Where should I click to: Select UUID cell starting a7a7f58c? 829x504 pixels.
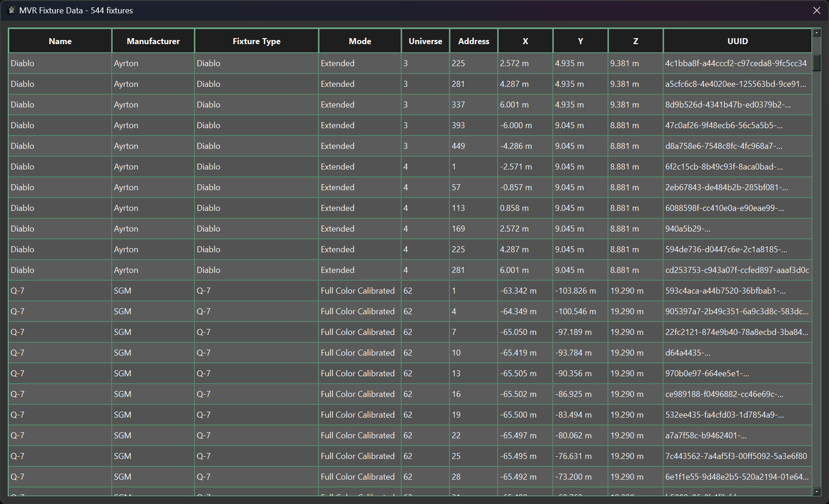point(738,436)
